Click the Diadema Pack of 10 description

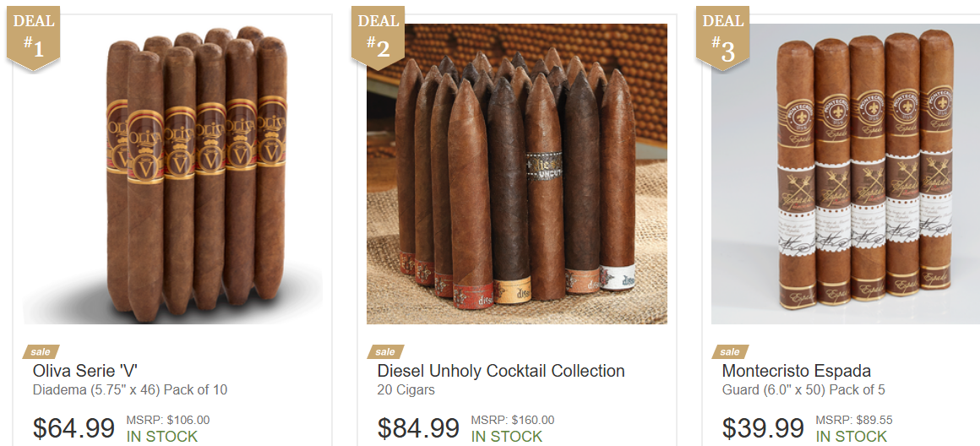130,390
